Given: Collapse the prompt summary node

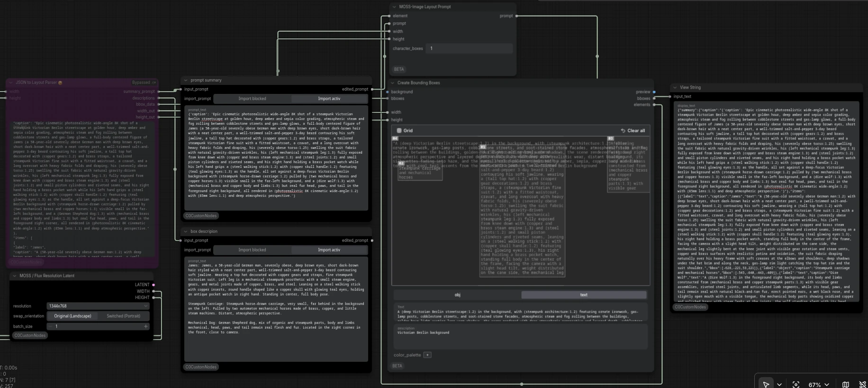Looking at the screenshot, I should click(186, 80).
